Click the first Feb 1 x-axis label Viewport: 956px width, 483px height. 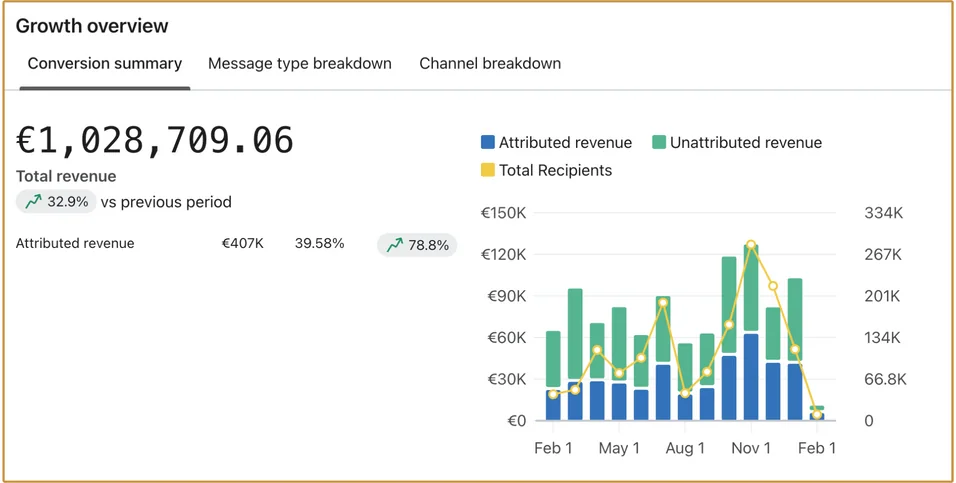click(x=554, y=448)
